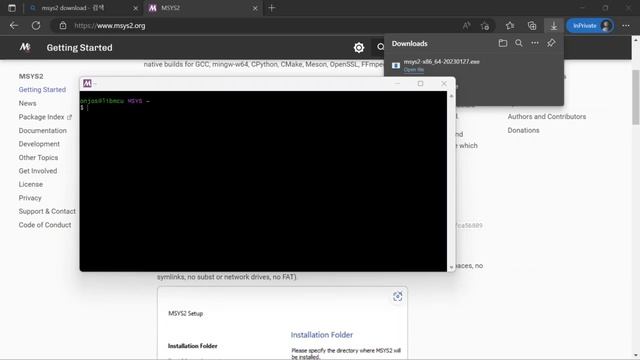Open Support & Contact sidebar link
This screenshot has width=640, height=360.
[47, 211]
